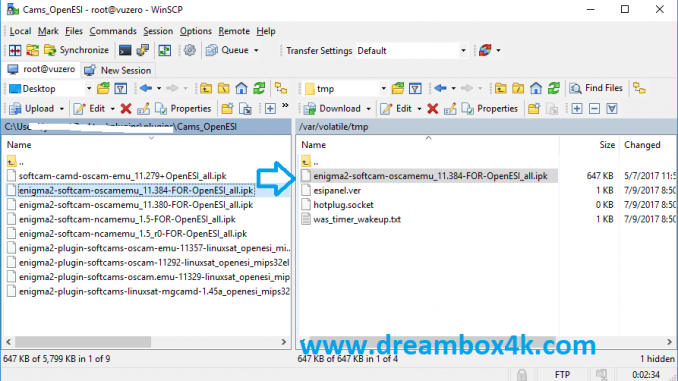
Task: Open the terminal console icon
Action: click(x=125, y=50)
